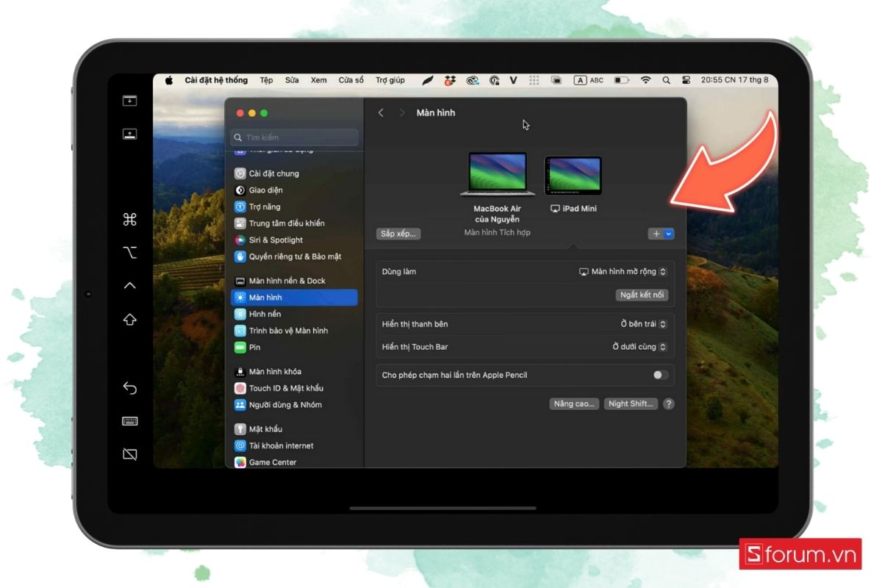This screenshot has width=882, height=588.
Task: Open Hiển thị Touch Bar dropdown
Action: 639,347
